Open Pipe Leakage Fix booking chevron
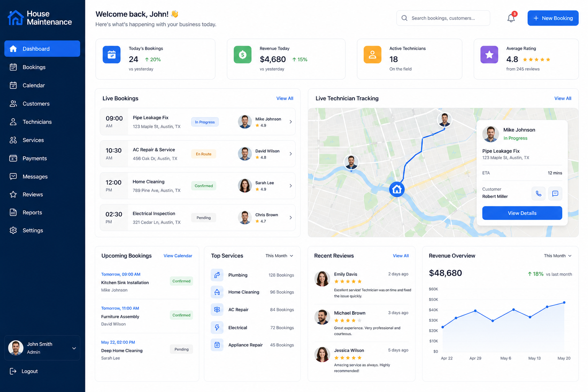588x392 pixels. [291, 122]
